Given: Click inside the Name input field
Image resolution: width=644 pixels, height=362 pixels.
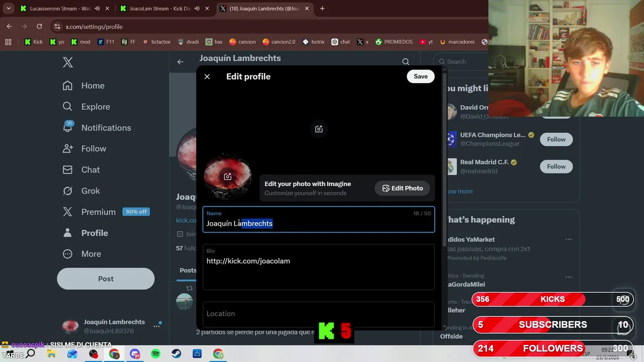Looking at the screenshot, I should click(318, 219).
